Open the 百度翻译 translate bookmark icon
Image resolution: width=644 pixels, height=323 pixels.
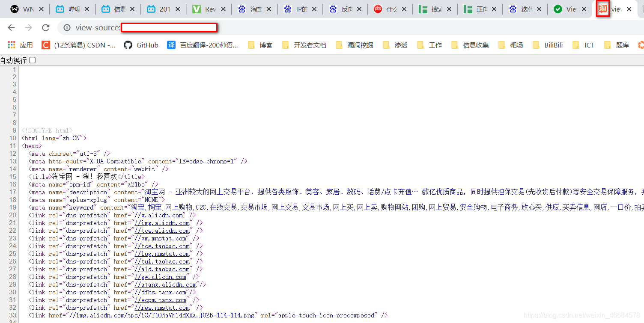click(x=171, y=44)
